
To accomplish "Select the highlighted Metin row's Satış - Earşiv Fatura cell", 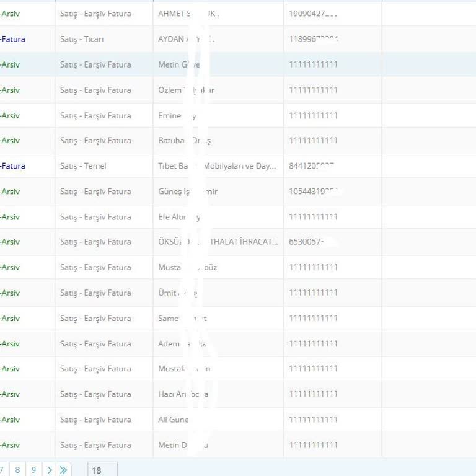I will point(95,64).
